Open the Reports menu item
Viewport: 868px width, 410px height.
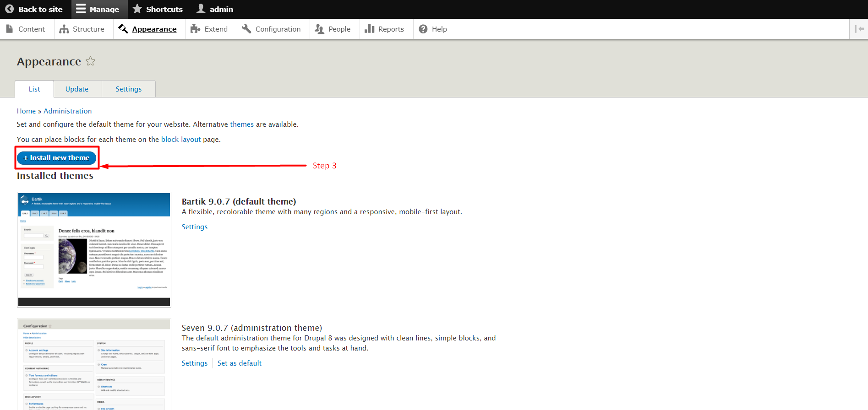(387, 29)
